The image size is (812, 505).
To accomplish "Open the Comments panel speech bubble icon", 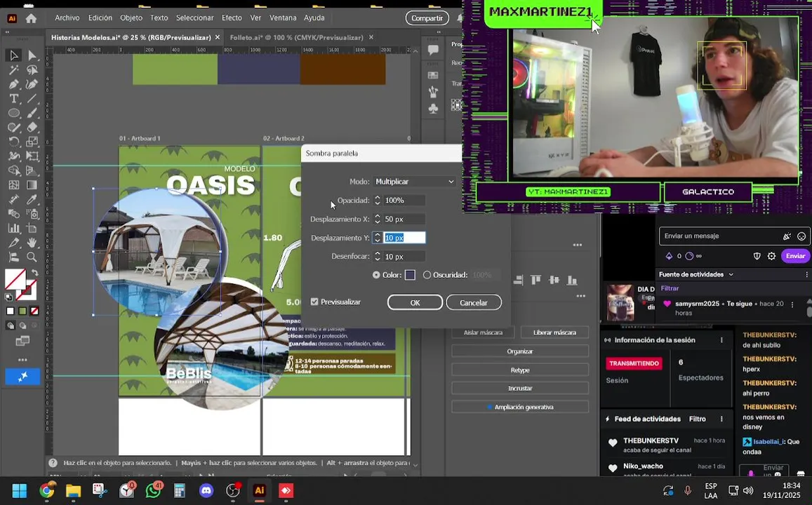I will [434, 50].
